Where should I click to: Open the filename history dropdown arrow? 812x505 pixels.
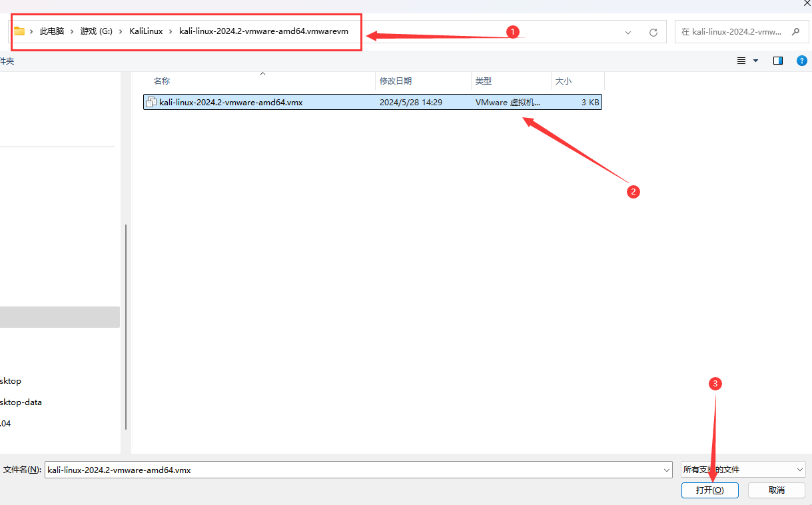click(x=667, y=470)
